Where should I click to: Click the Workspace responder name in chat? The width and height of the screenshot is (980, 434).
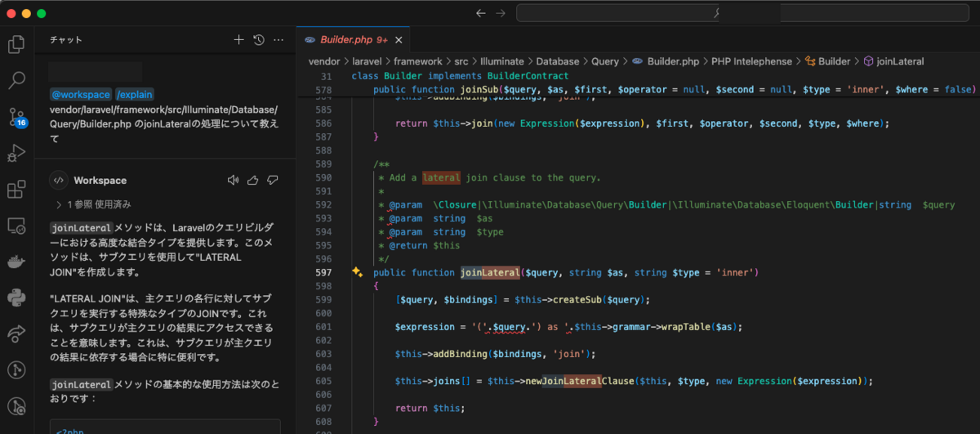pyautogui.click(x=100, y=181)
